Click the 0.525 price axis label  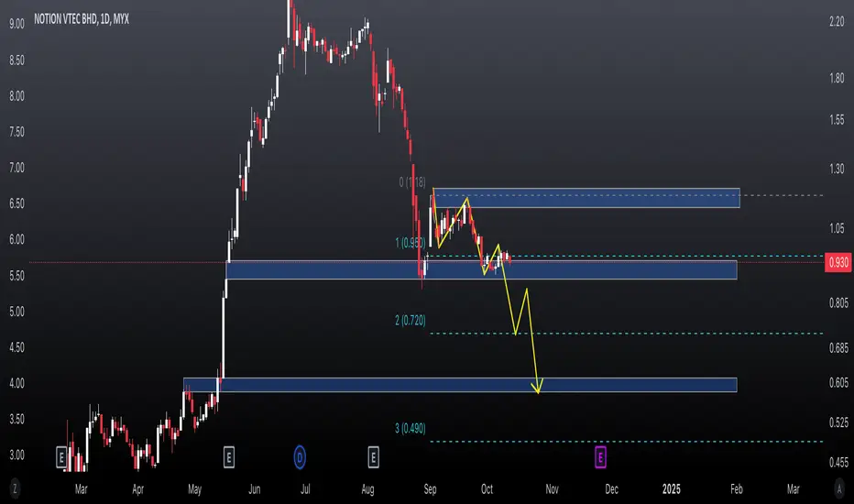(x=838, y=422)
